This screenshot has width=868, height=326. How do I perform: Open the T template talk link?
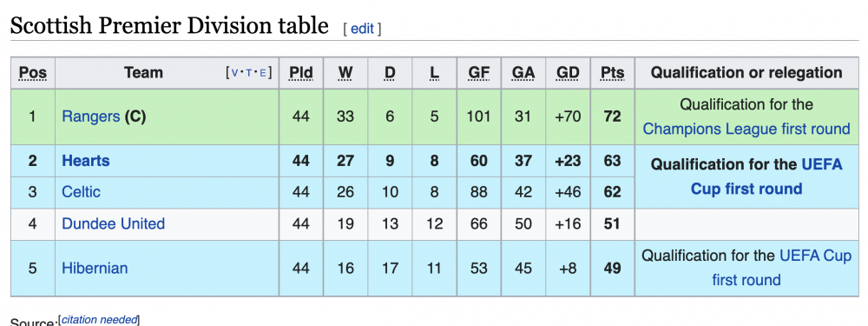(249, 73)
